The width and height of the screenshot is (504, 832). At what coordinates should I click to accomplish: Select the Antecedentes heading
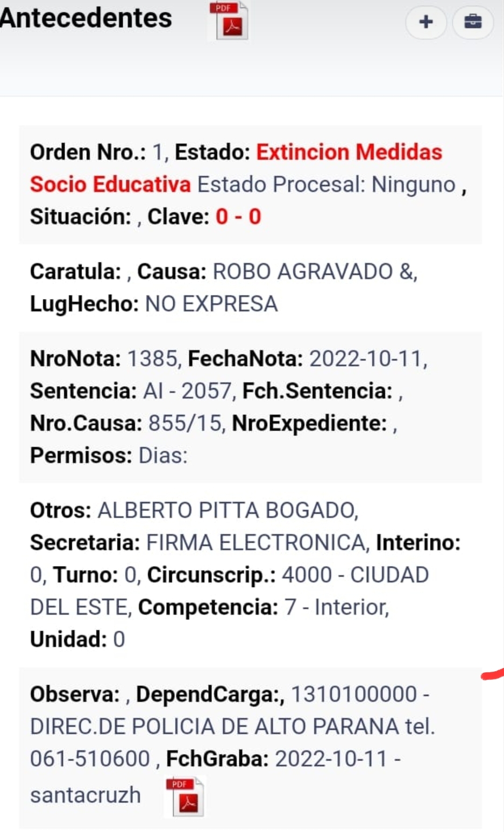click(86, 18)
